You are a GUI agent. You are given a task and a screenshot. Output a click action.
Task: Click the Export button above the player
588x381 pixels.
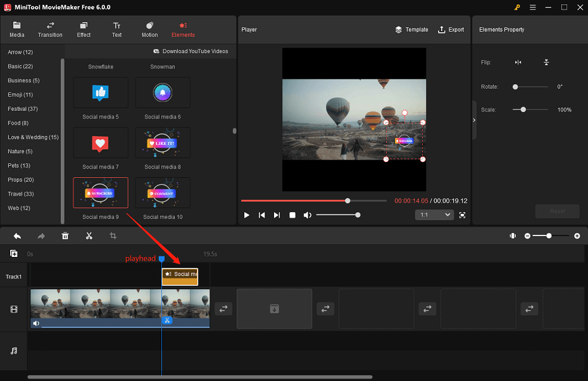tap(451, 29)
